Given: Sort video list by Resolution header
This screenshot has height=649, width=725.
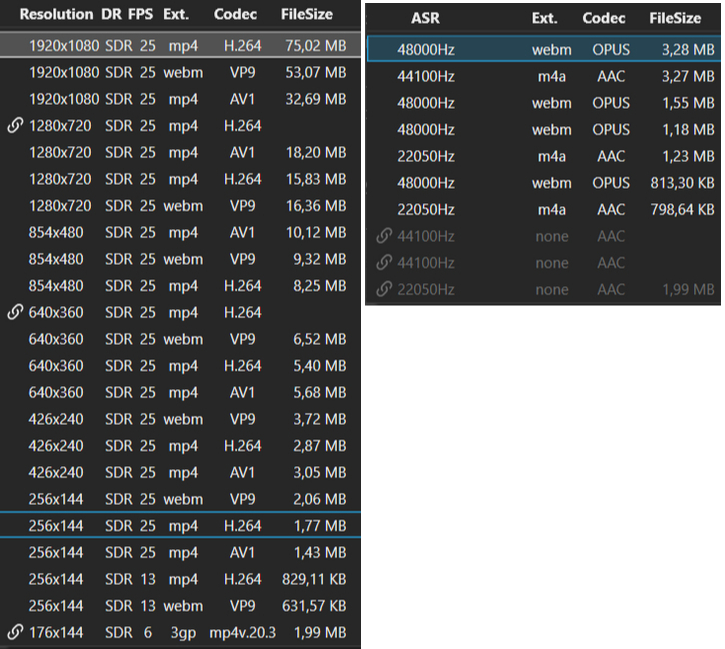Looking at the screenshot, I should [x=56, y=14].
